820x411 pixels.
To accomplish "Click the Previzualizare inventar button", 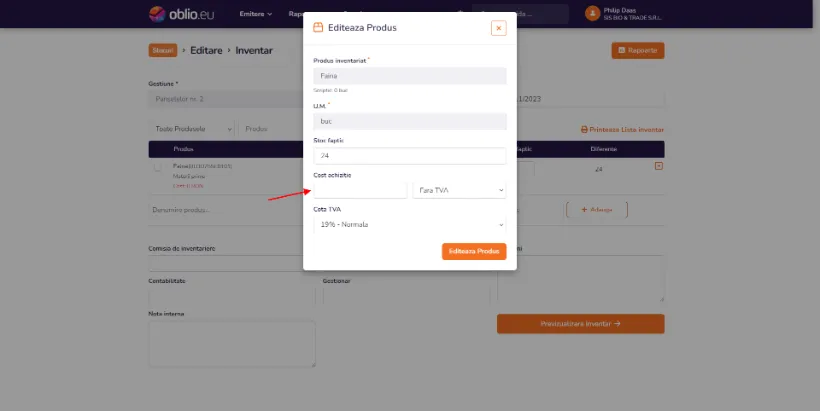I will tap(580, 324).
